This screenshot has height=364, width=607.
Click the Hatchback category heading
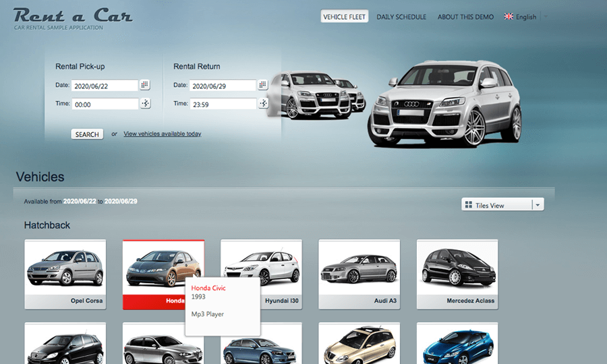[x=47, y=225]
